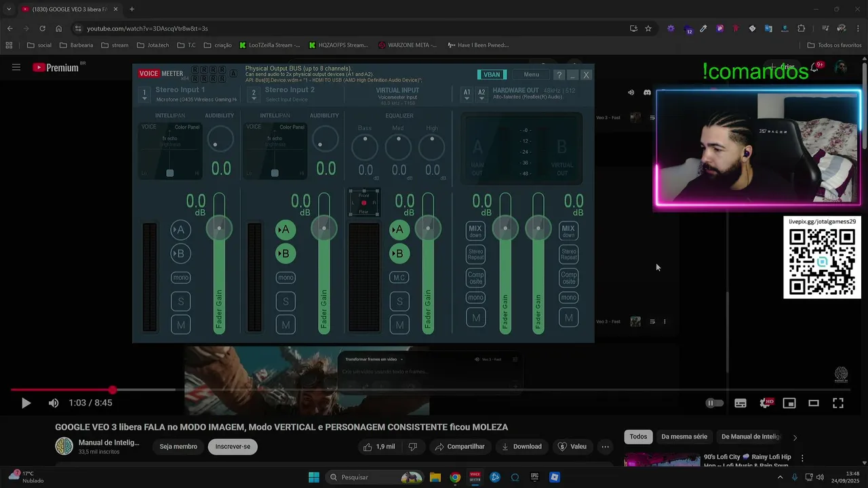Expand Stereo Input 1 device selector
Image resolution: width=868 pixels, height=488 pixels.
click(x=144, y=94)
